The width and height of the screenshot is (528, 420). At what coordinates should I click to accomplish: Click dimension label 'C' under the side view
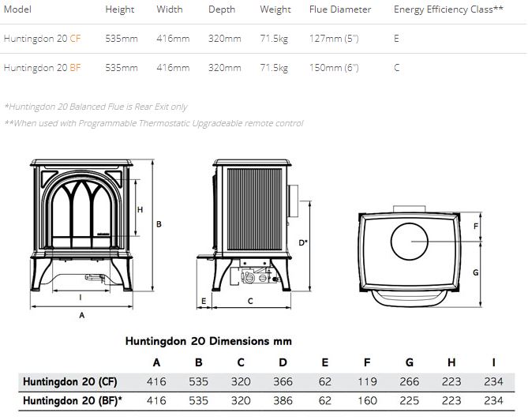[x=250, y=301]
